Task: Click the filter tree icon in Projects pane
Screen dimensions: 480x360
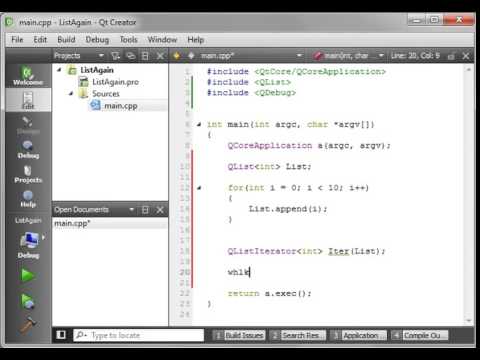Action: tap(115, 56)
